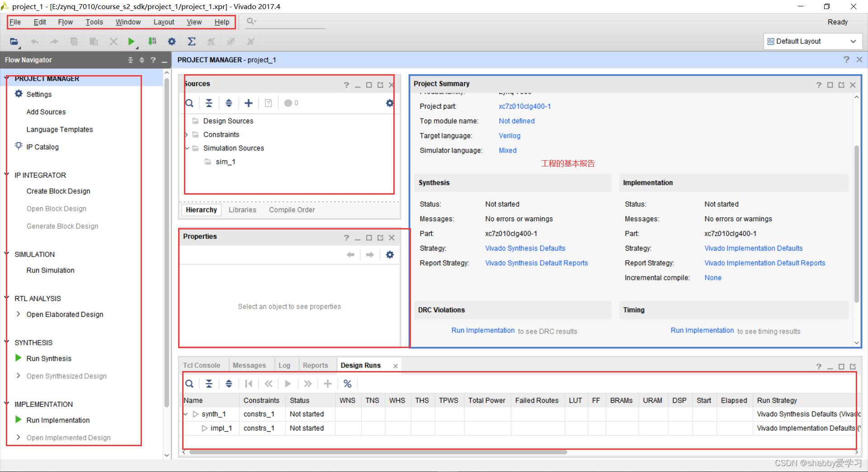Click Incremental compile None link
The height and width of the screenshot is (472, 868).
[x=713, y=277]
